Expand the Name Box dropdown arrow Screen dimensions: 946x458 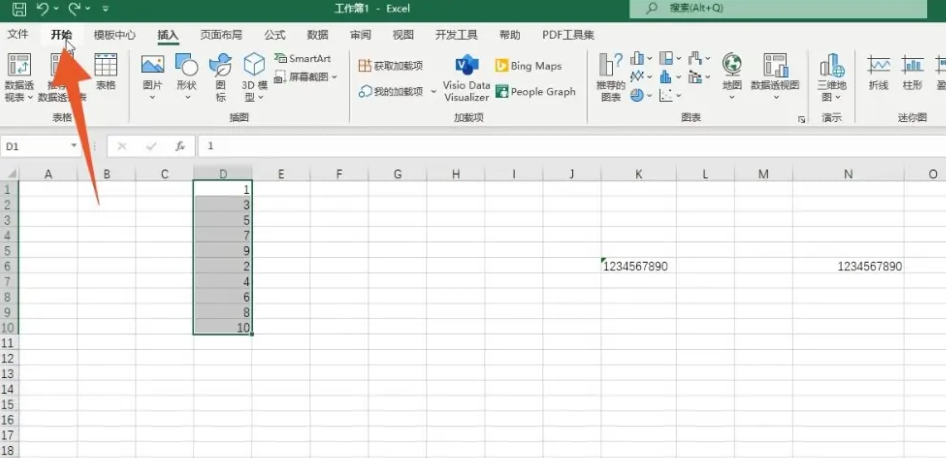tap(74, 146)
